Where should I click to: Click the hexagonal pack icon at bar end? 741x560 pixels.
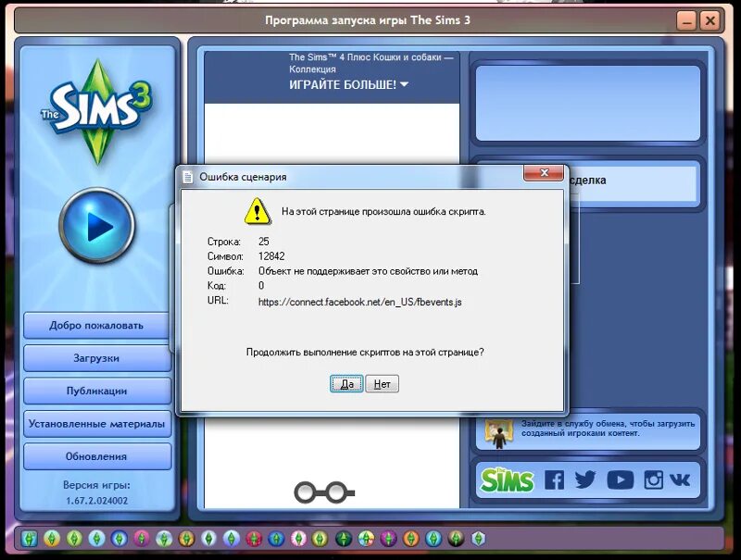coord(478,539)
